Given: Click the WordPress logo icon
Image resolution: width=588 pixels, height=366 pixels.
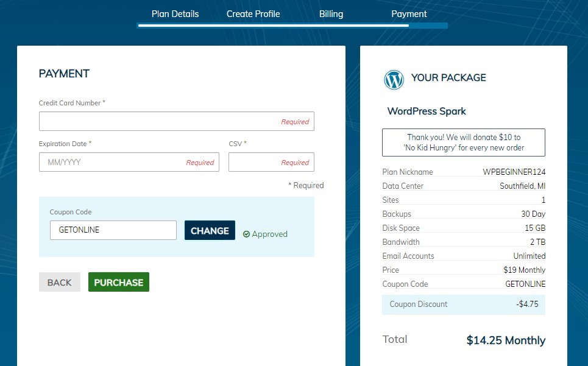Looking at the screenshot, I should (x=394, y=79).
